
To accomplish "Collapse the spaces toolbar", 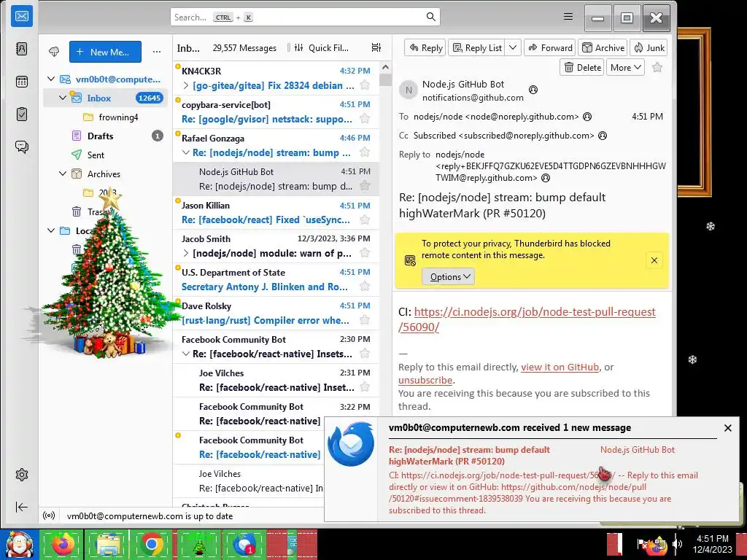I will (22, 507).
